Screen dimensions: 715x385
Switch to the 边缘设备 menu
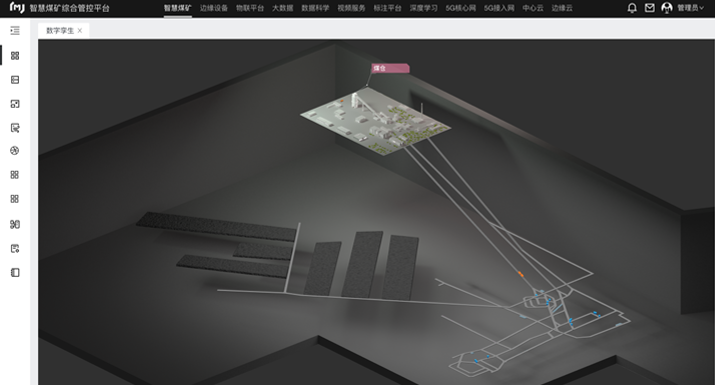213,8
